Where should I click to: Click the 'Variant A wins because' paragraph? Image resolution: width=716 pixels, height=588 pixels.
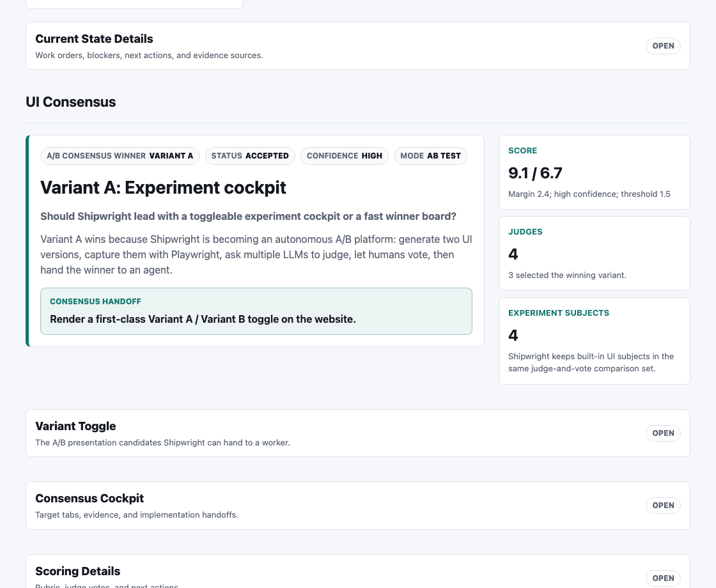point(256,255)
